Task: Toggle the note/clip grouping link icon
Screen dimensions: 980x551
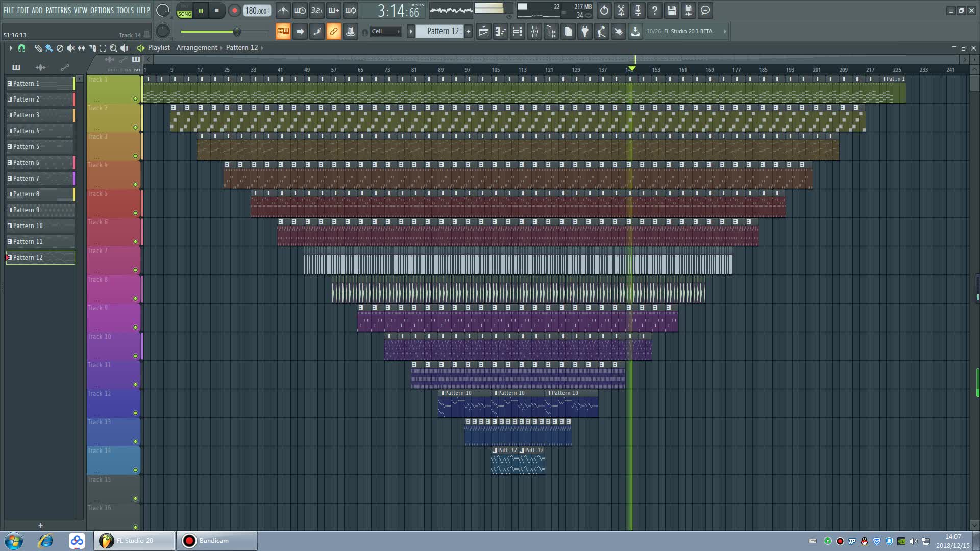Action: click(x=334, y=32)
